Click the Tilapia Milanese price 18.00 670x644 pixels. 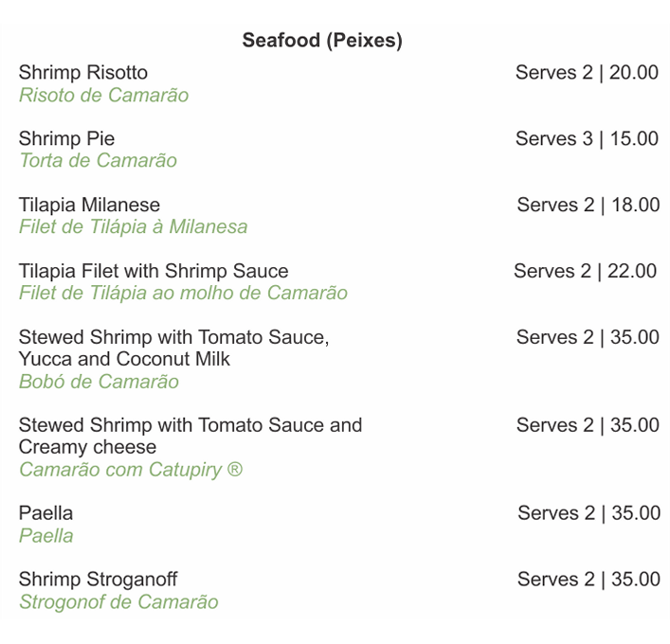pos(588,206)
